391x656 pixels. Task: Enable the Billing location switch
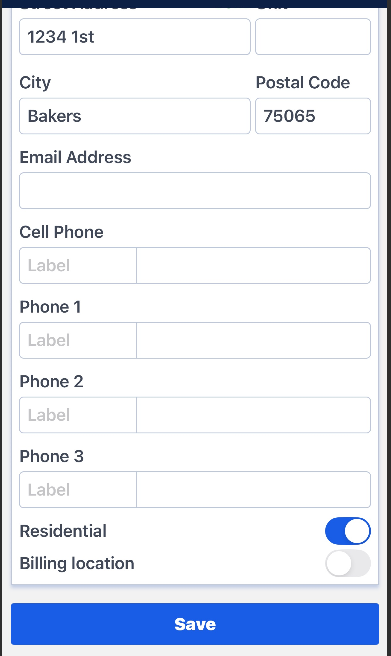(348, 563)
